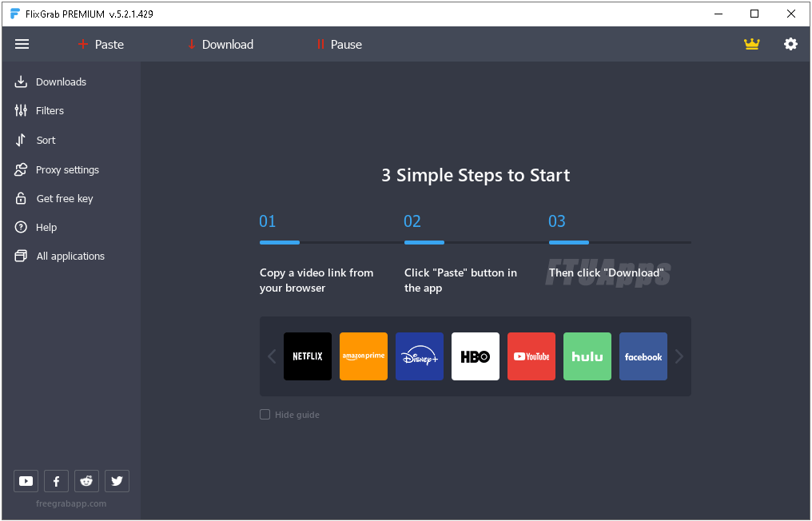Select the Facebook service tile

coord(643,356)
